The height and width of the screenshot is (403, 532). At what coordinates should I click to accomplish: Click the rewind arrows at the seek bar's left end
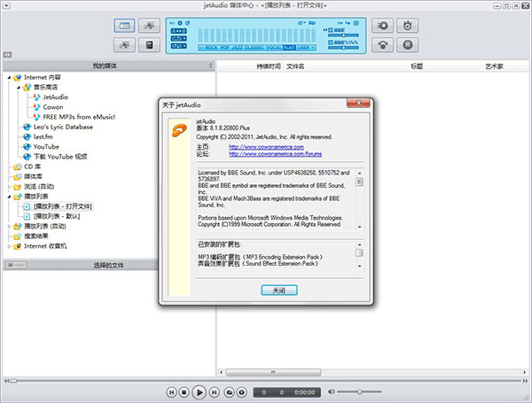(x=6, y=381)
